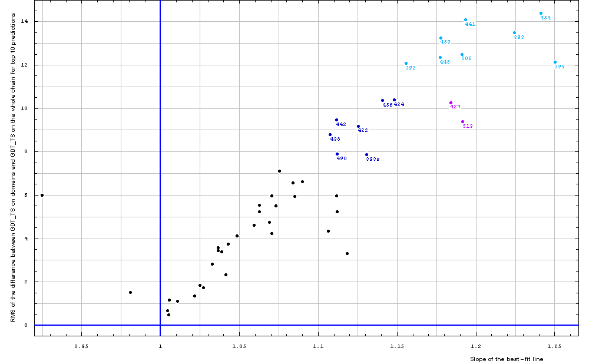Select the dark blue point labeled 424
The image size is (589, 364).
[394, 100]
